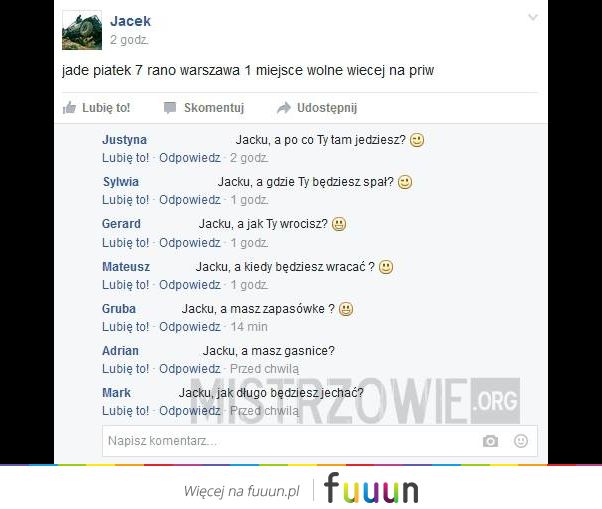This screenshot has width=602, height=509.
Task: Click the thumbs-up Lubię to! icon
Action: pos(69,108)
